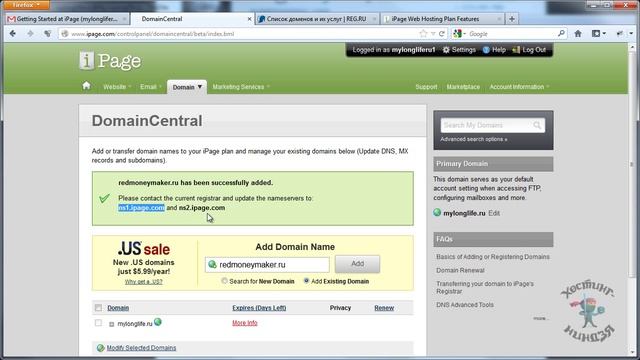This screenshot has height=360, width=640.
Task: Open the bookmarks toolbar menu icon
Action: 598,33
